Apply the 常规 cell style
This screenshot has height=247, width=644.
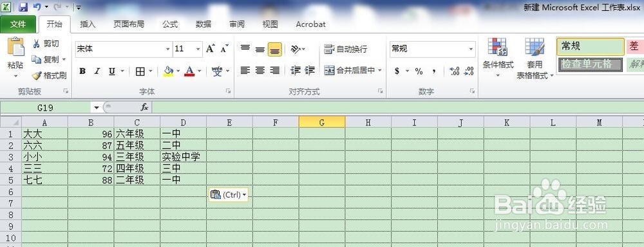(591, 46)
